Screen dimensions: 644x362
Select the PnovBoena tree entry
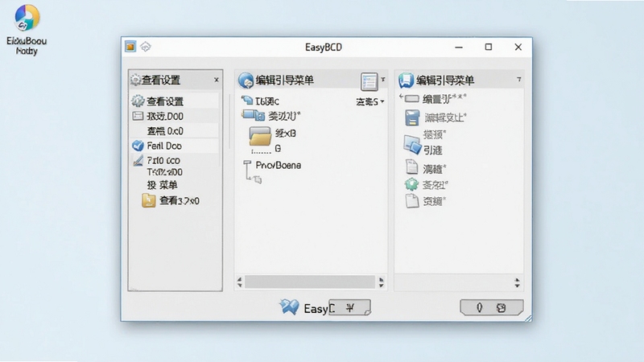tap(278, 165)
